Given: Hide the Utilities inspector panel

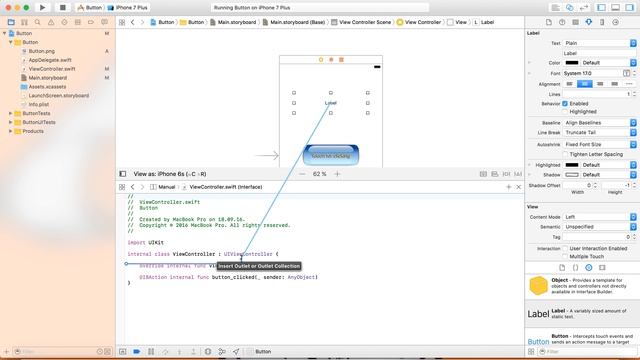Looking at the screenshot, I should [629, 7].
